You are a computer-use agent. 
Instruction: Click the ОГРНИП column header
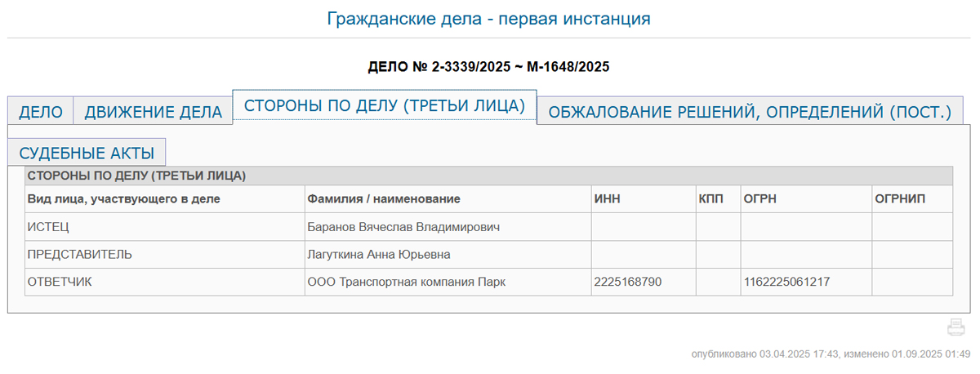click(901, 198)
